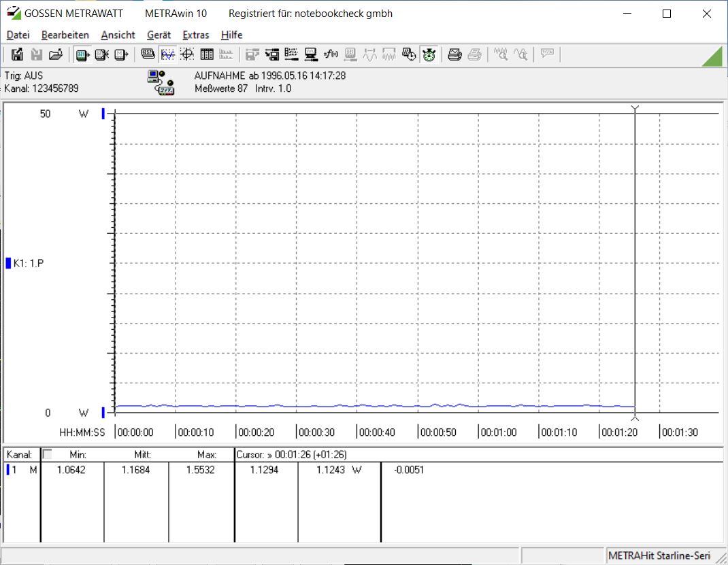
Task: Tick the checkbox next to Min column
Action: point(47,454)
